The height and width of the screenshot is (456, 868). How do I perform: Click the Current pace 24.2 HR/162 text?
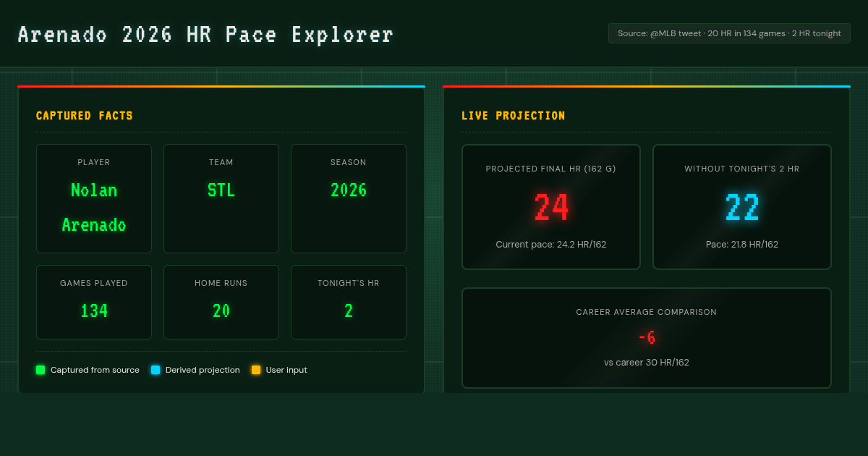point(551,245)
